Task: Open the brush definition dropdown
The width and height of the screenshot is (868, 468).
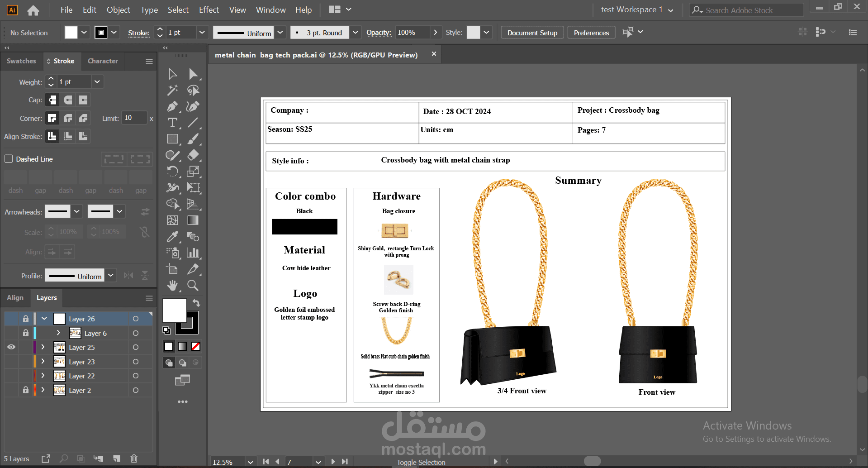Action: (x=356, y=33)
